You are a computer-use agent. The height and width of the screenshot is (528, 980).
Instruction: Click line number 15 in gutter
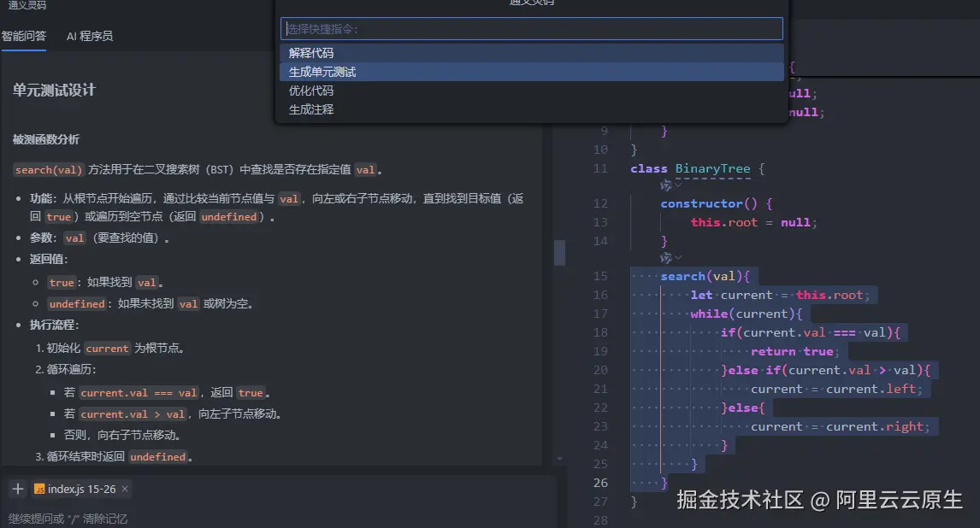click(x=600, y=276)
